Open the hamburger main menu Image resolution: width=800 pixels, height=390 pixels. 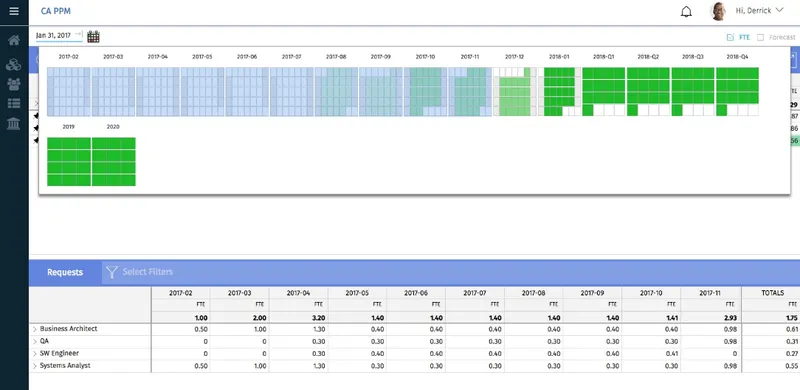pyautogui.click(x=14, y=11)
